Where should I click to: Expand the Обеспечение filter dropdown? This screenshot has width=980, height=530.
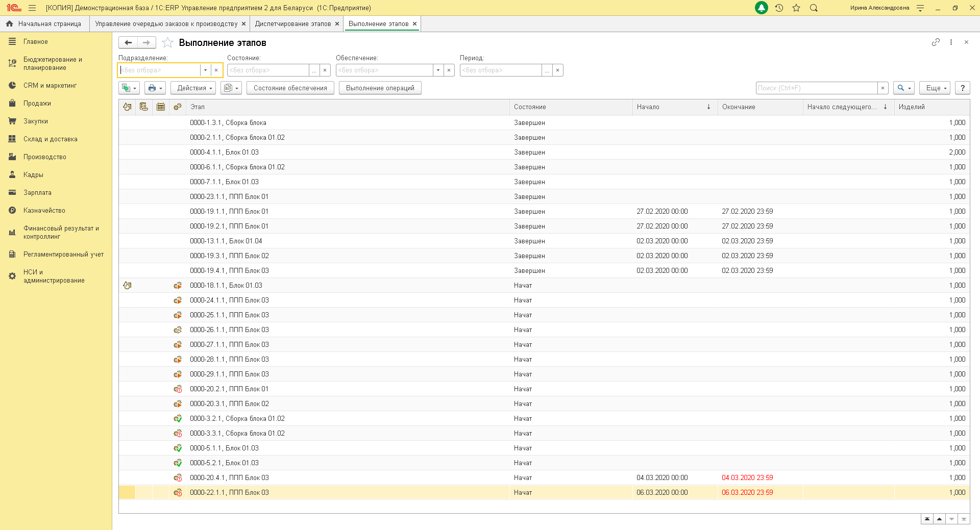[x=438, y=70]
